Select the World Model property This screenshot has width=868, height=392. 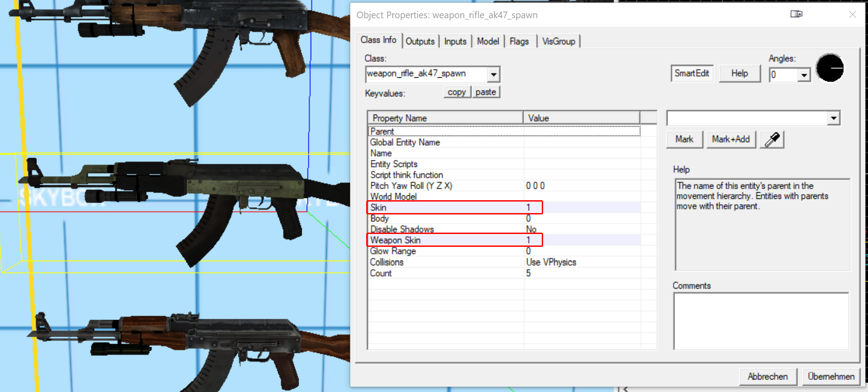(x=504, y=197)
